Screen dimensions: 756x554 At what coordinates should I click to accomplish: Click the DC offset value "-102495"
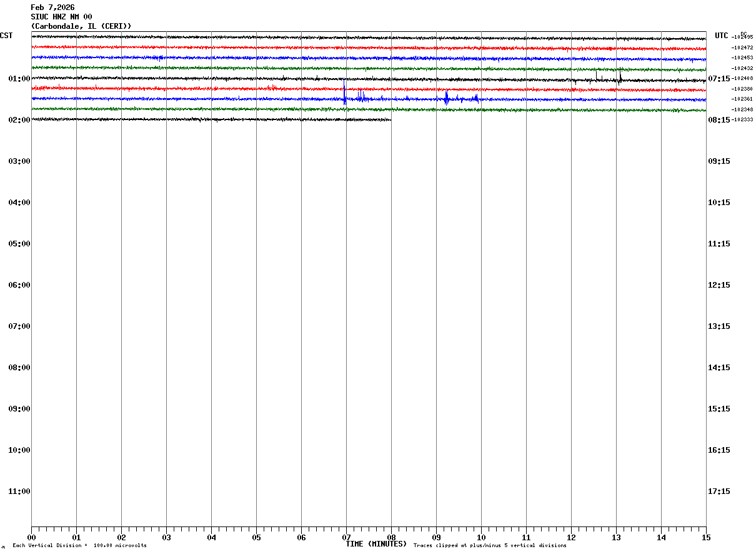[x=742, y=37]
